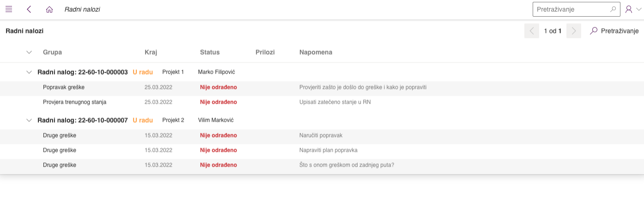Viewport: 644px width, 211px height.
Task: Expand the user account dropdown arrow
Action: click(639, 9)
